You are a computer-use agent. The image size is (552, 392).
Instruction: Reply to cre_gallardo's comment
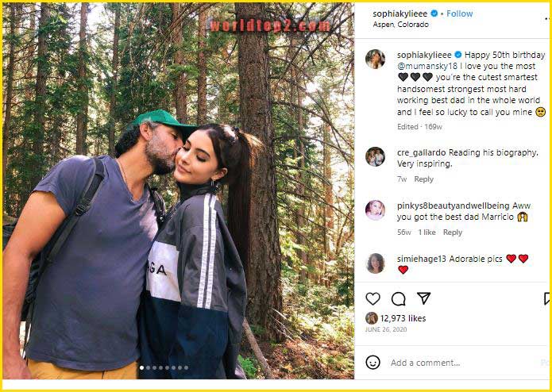click(x=423, y=179)
